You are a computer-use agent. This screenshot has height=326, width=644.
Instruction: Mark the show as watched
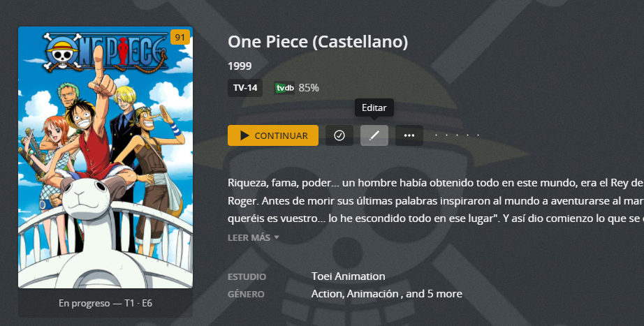pyautogui.click(x=339, y=135)
